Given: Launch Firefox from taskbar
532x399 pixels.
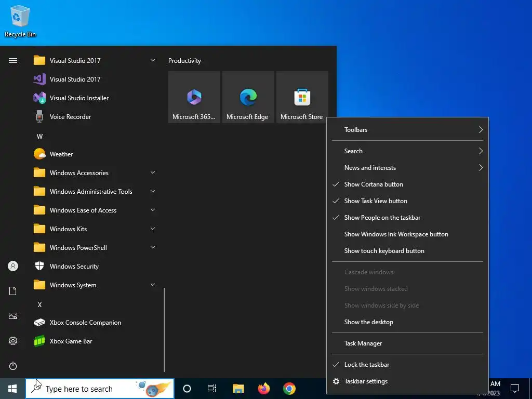Looking at the screenshot, I should (x=263, y=389).
